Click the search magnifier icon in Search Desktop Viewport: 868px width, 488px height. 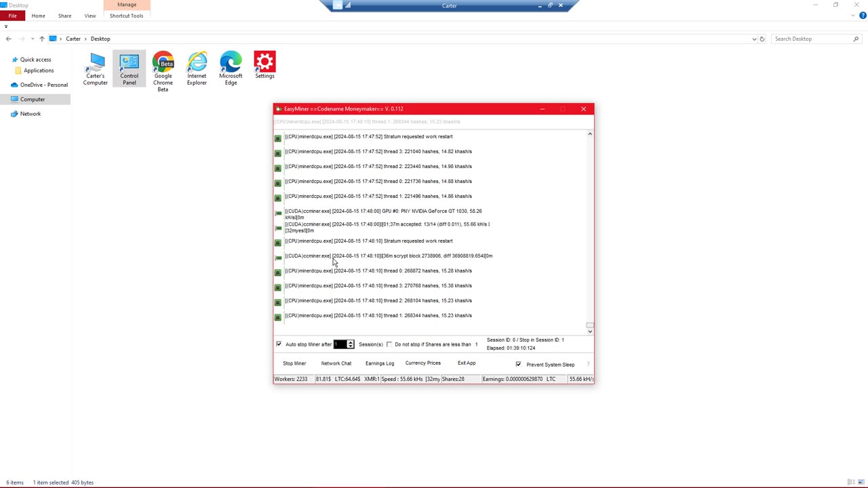856,39
